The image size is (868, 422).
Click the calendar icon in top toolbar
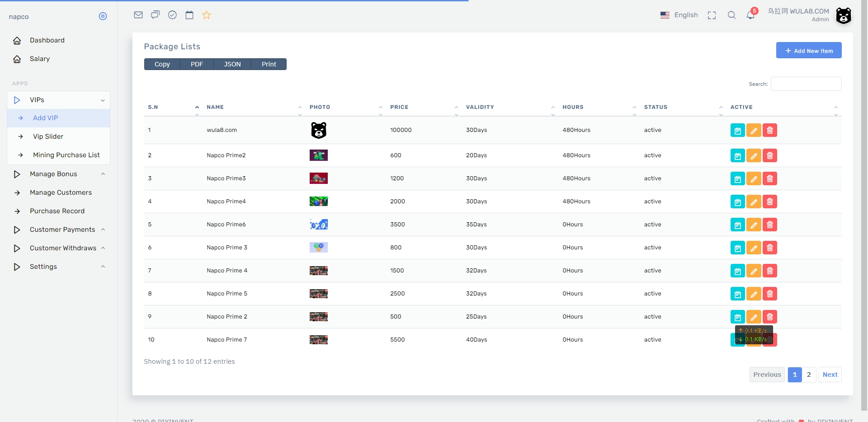(x=189, y=15)
